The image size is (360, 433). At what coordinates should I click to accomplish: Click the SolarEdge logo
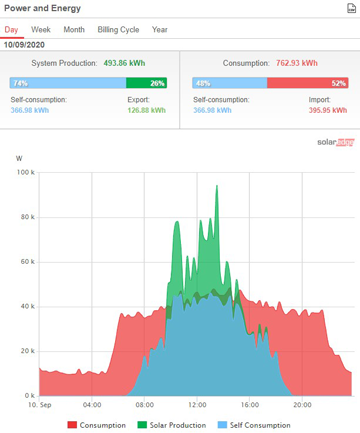pos(336,142)
